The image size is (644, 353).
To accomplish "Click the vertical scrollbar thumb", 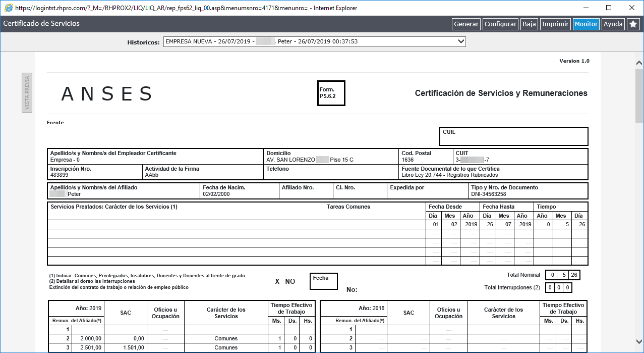I will pos(639,96).
